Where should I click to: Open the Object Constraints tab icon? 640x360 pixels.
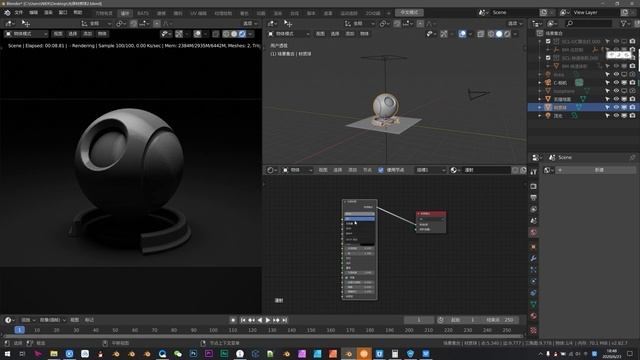pos(533,293)
